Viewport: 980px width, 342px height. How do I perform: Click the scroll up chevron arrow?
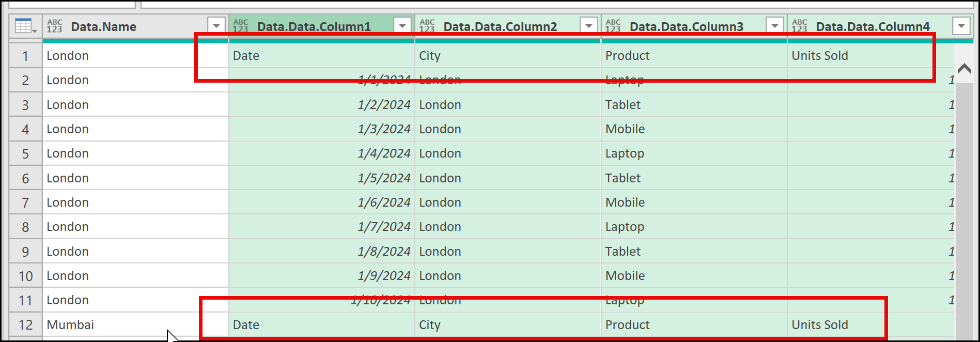pyautogui.click(x=964, y=68)
